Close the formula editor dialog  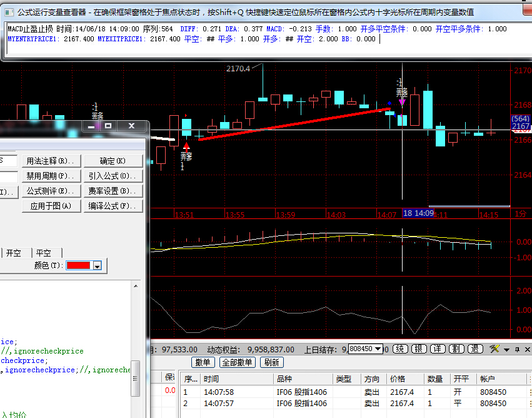tap(132, 126)
